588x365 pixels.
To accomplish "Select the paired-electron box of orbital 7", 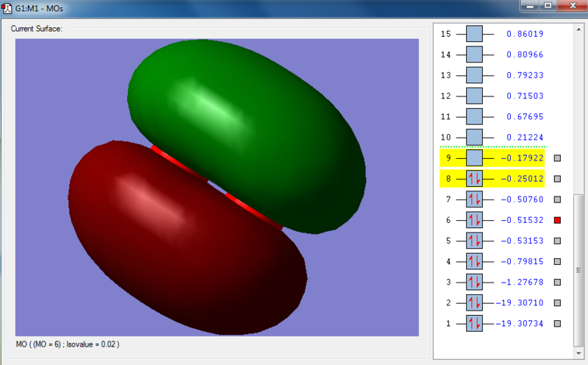I will point(474,199).
